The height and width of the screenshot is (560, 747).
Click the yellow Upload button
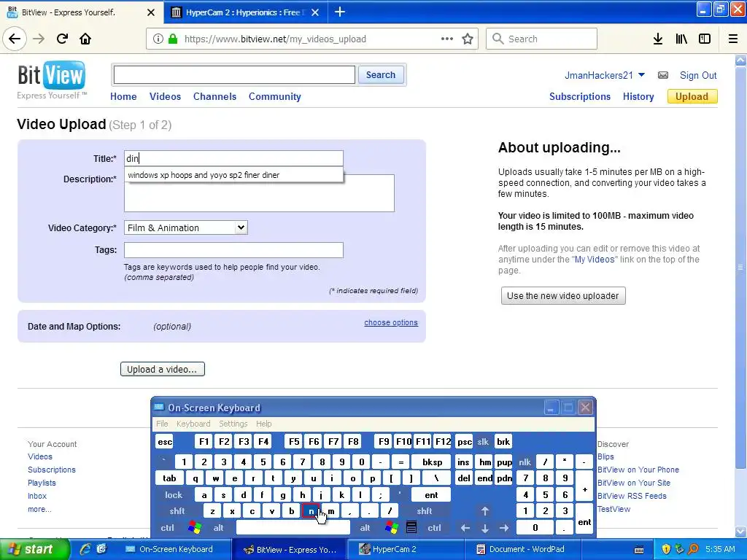click(692, 96)
